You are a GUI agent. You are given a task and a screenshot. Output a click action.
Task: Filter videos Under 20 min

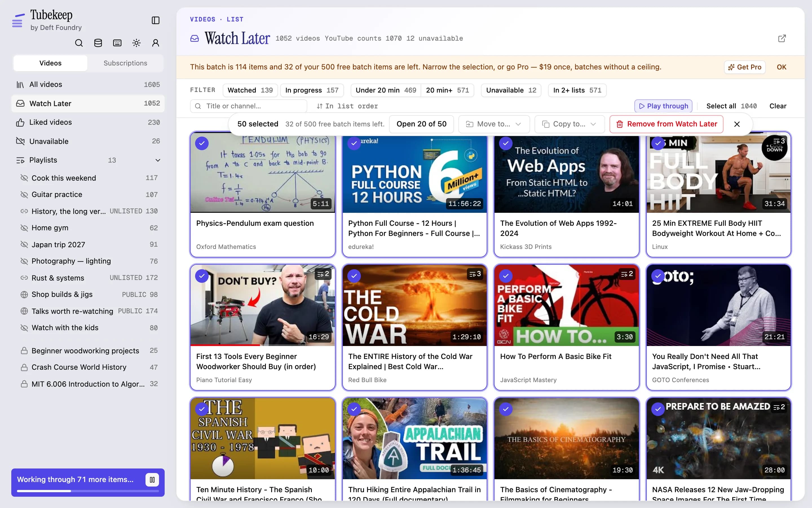[x=385, y=90]
